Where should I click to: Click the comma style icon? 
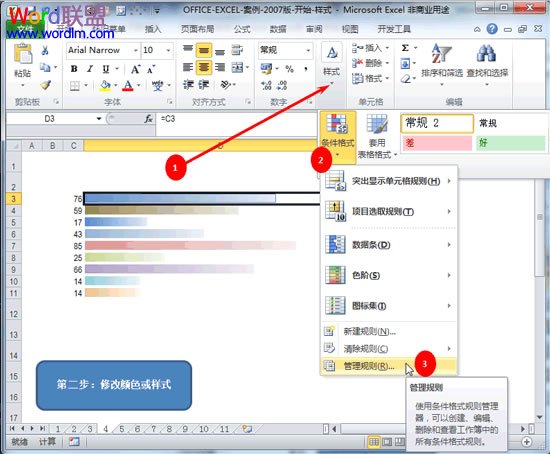coord(306,68)
